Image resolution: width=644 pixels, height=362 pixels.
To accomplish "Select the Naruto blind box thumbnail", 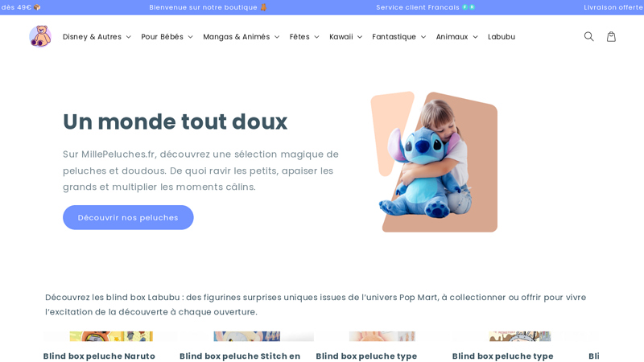I will [x=111, y=336].
